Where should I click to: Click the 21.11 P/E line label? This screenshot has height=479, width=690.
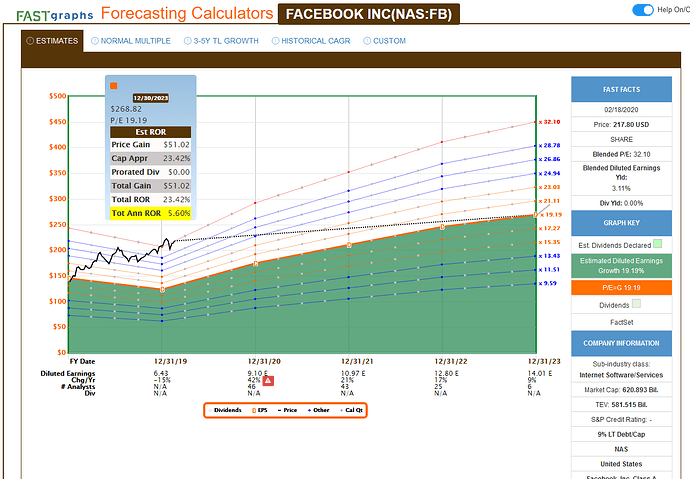click(x=549, y=201)
